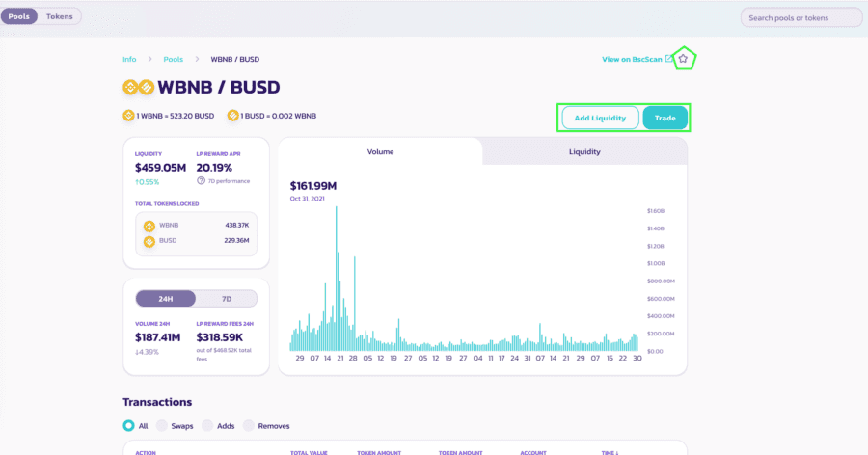868x455 pixels.
Task: Select the 24H period toggle
Action: (x=166, y=299)
